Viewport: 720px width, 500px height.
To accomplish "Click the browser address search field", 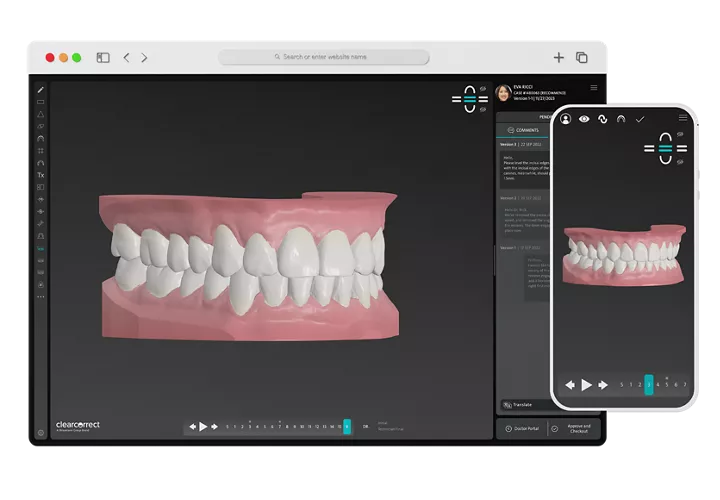I will (x=324, y=58).
